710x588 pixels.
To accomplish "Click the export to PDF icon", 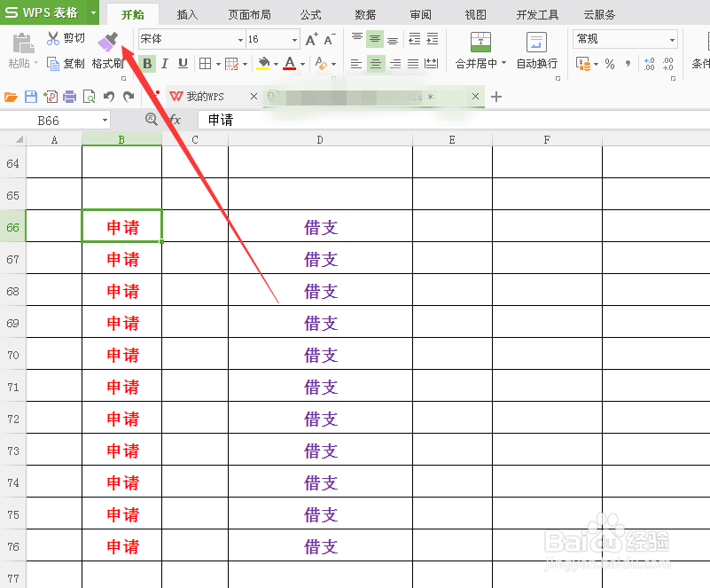I will (51, 97).
